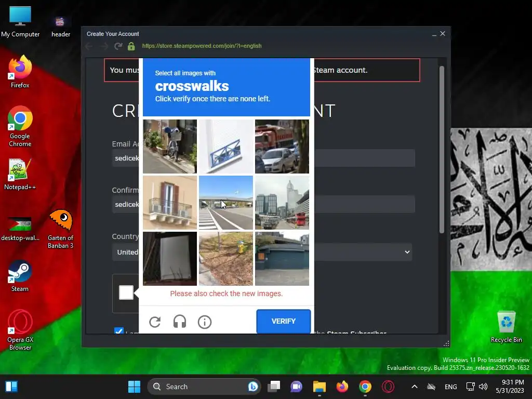Screen dimensions: 532x399
Task: Click the store.steampowered.com URL
Action: [x=202, y=46]
